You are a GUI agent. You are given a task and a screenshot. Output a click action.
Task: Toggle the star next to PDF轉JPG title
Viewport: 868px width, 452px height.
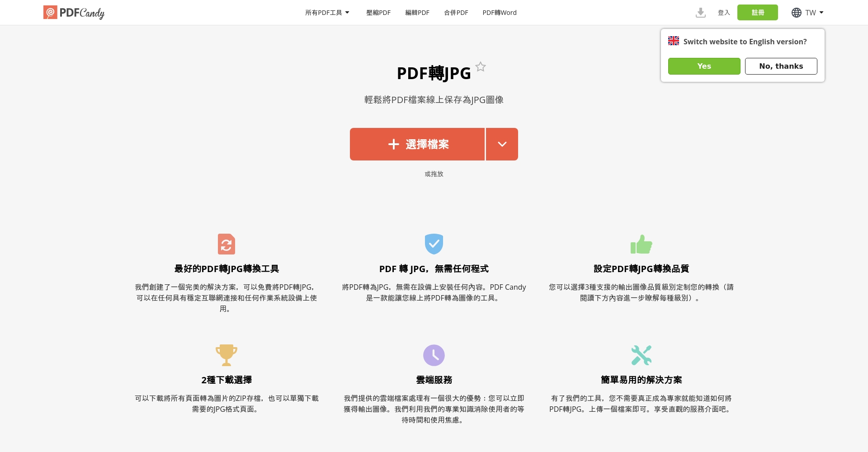(x=480, y=66)
